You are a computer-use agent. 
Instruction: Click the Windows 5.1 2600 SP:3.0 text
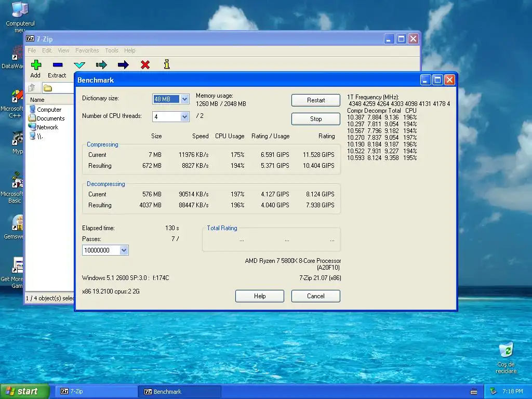point(125,278)
